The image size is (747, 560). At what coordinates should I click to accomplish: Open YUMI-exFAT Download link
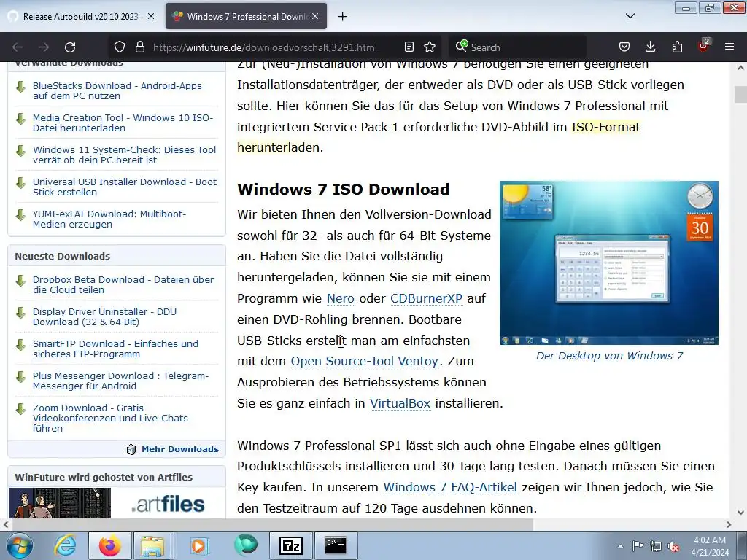(109, 219)
